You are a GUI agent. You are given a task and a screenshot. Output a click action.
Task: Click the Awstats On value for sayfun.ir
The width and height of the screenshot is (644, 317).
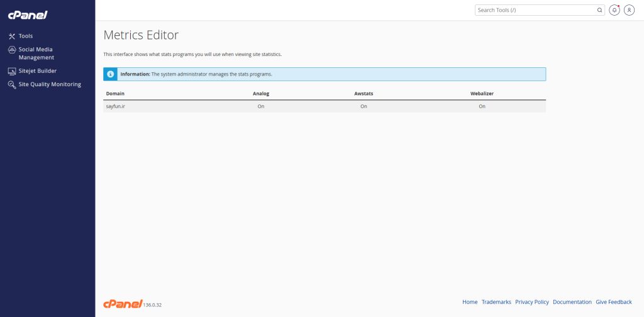(x=364, y=106)
